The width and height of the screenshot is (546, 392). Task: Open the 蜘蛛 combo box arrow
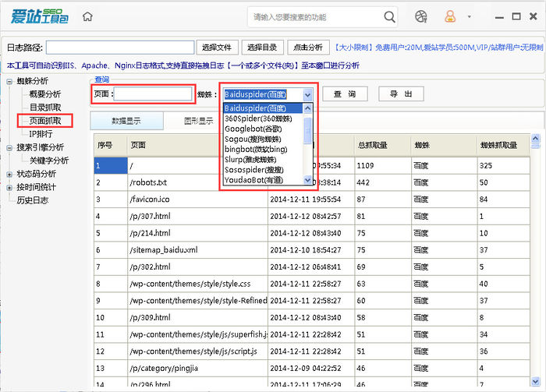[x=307, y=94]
